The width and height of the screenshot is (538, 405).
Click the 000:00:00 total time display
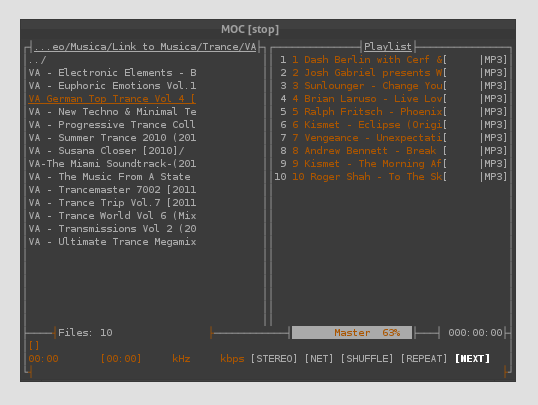(x=475, y=333)
